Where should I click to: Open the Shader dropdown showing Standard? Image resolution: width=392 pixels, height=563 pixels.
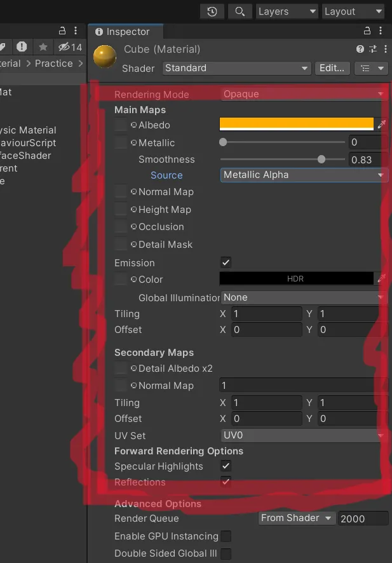[236, 68]
